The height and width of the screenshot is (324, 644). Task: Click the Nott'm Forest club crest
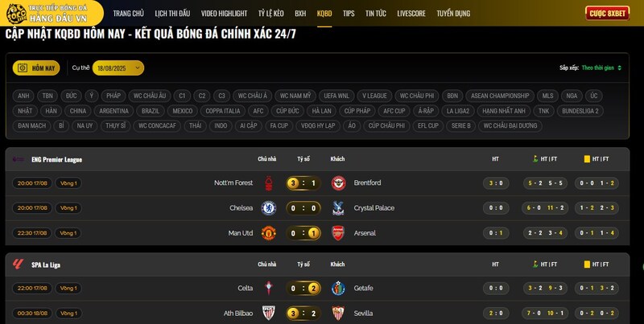(x=269, y=183)
